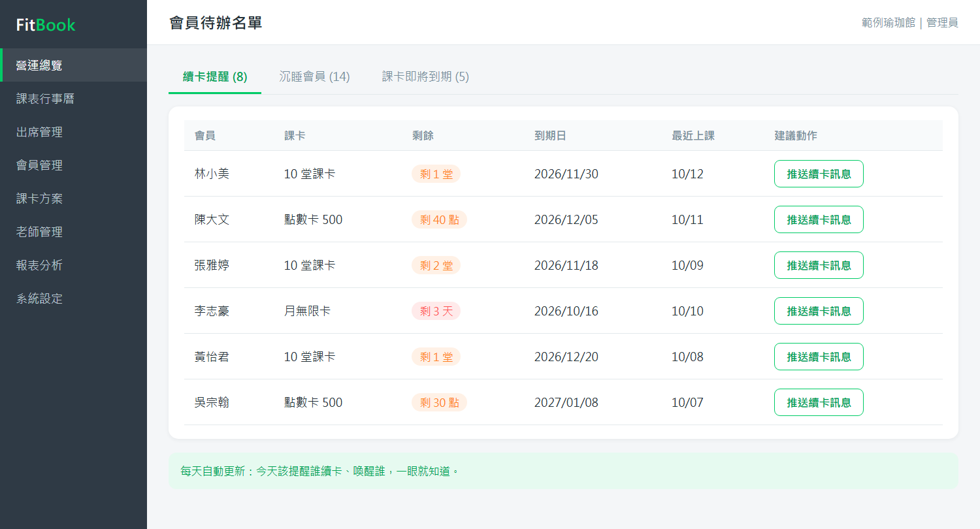Switch to the 續卡提醒 (8) tab
The image size is (980, 529).
[215, 76]
